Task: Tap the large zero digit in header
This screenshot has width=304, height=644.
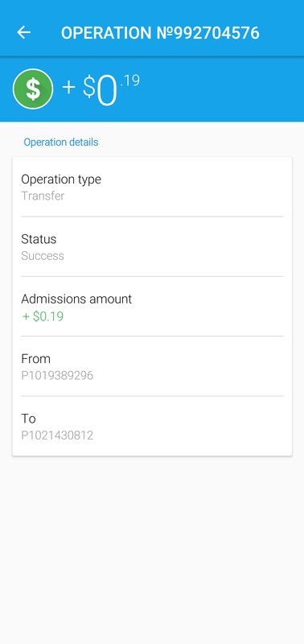Action: coord(107,93)
